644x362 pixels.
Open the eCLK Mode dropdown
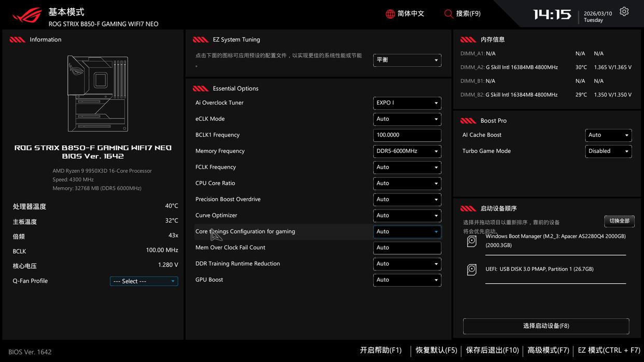click(407, 119)
